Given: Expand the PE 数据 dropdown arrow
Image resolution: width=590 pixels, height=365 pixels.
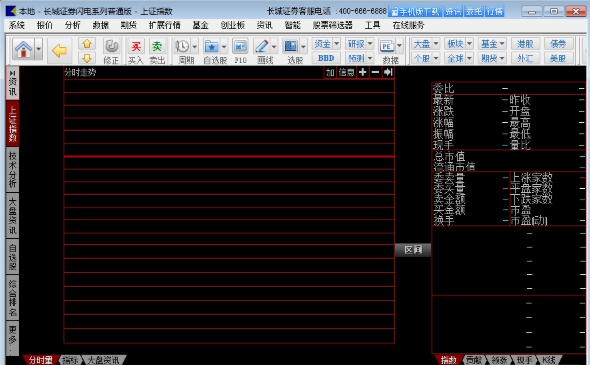Looking at the screenshot, I should (399, 46).
